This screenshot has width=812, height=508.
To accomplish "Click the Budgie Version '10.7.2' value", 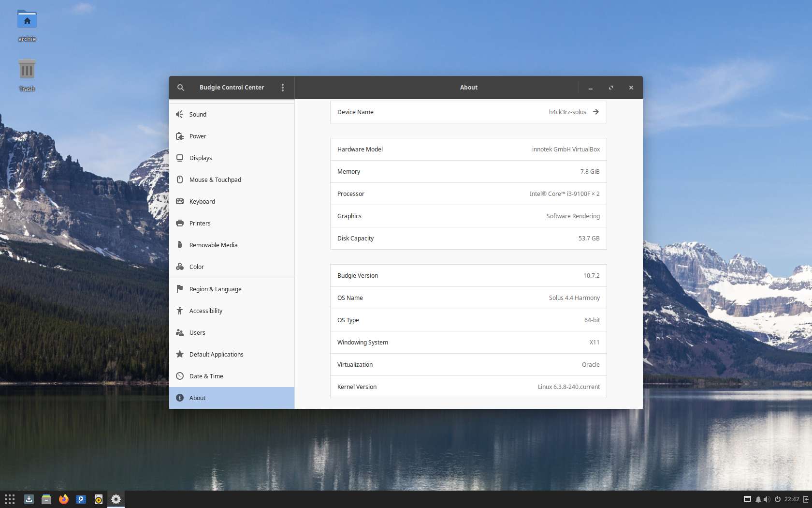I will tap(591, 275).
